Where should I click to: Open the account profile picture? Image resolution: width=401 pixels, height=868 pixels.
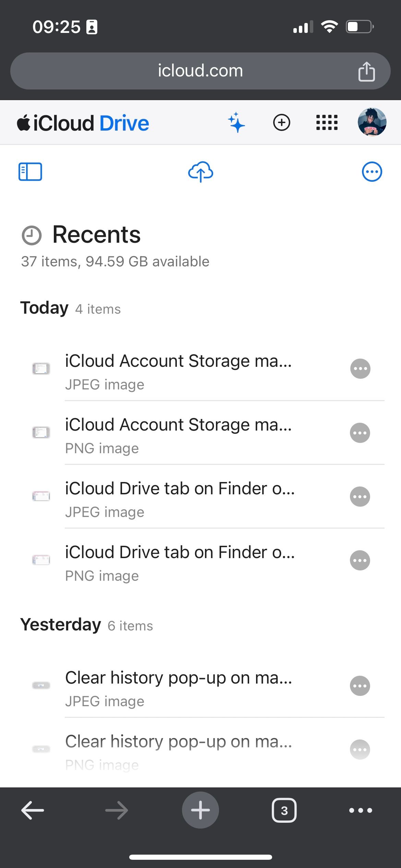(372, 122)
